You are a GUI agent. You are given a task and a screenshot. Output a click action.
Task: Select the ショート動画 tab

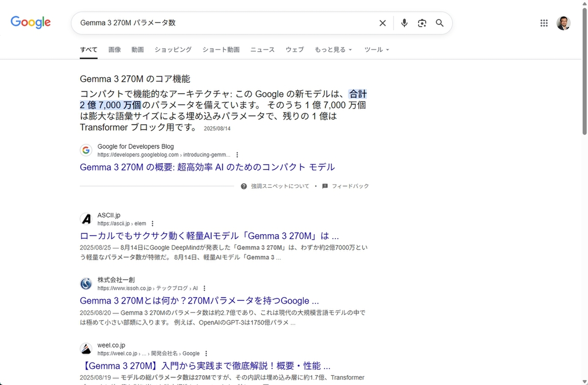220,49
